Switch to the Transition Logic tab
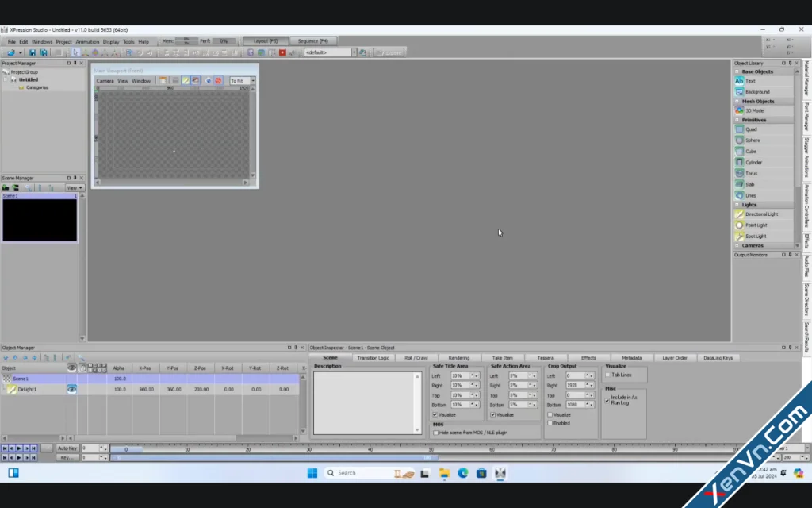 pos(373,358)
